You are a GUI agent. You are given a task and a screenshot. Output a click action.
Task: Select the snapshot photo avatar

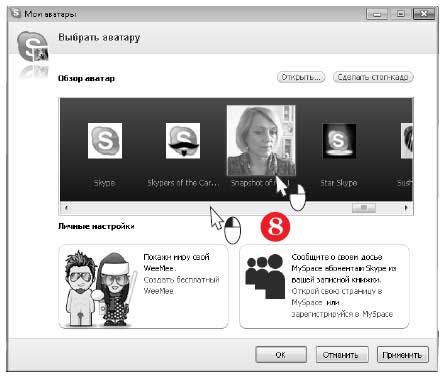[x=261, y=140]
